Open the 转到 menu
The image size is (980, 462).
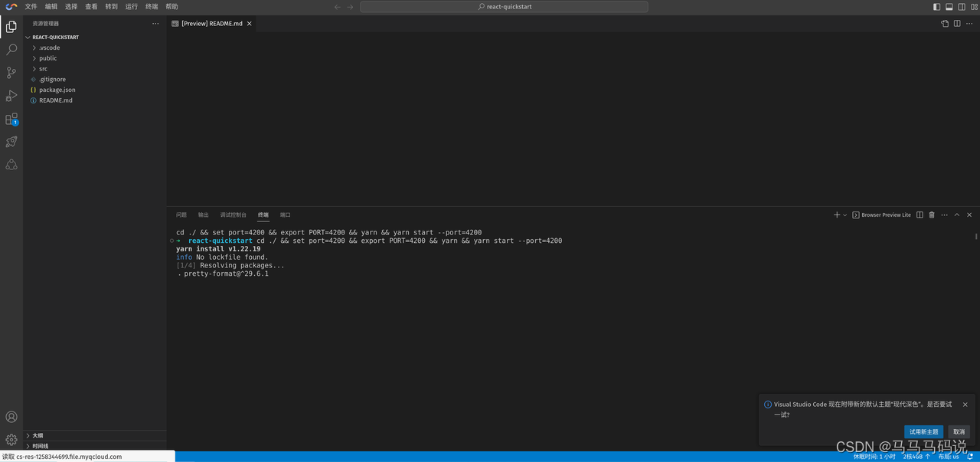click(x=112, y=7)
